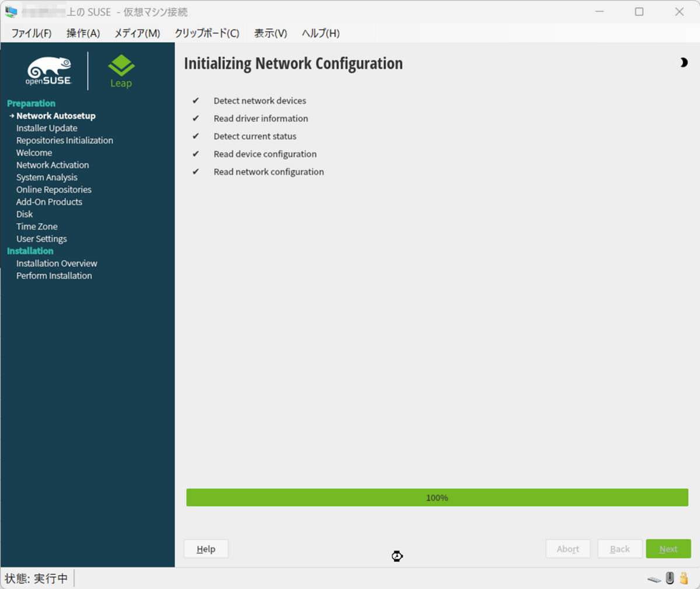Click Read device configuration text

265,154
